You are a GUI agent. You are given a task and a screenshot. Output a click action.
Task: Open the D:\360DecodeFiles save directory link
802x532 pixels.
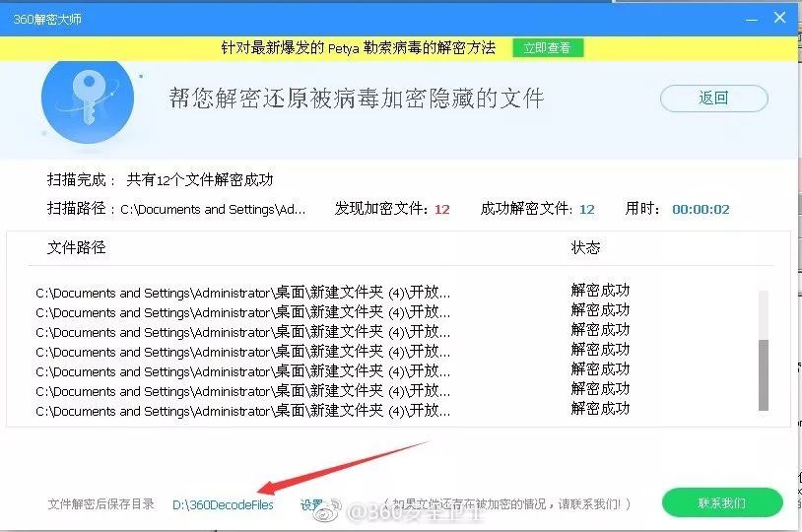[223, 504]
